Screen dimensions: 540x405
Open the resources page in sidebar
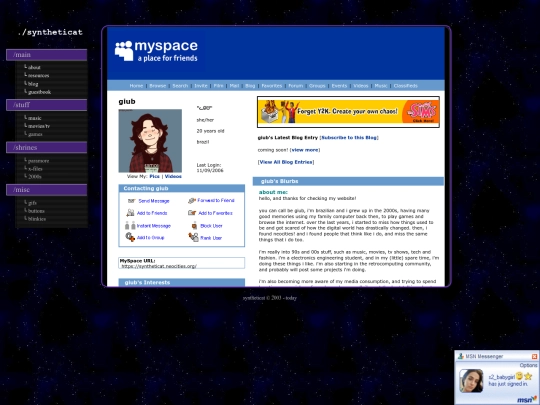coord(38,75)
